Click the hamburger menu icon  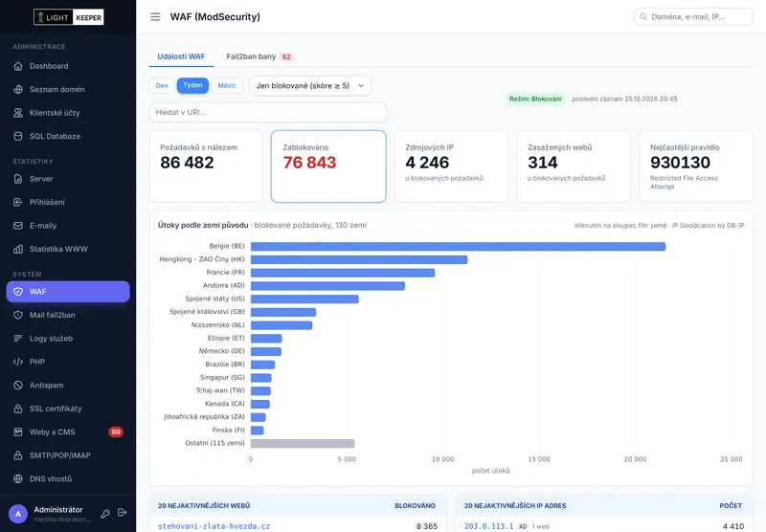[x=155, y=17]
